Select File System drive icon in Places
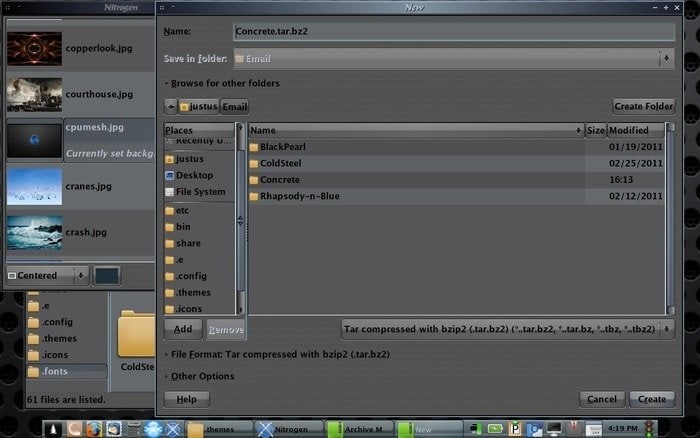700x438 pixels. [169, 192]
